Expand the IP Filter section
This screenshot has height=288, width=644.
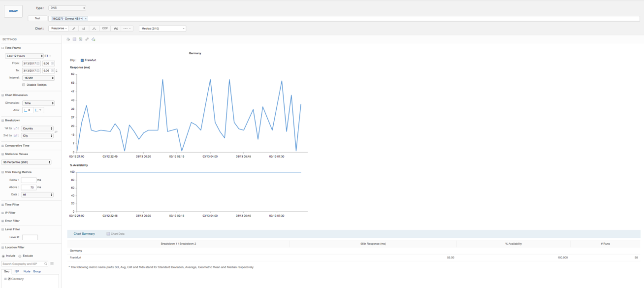pyautogui.click(x=3, y=213)
